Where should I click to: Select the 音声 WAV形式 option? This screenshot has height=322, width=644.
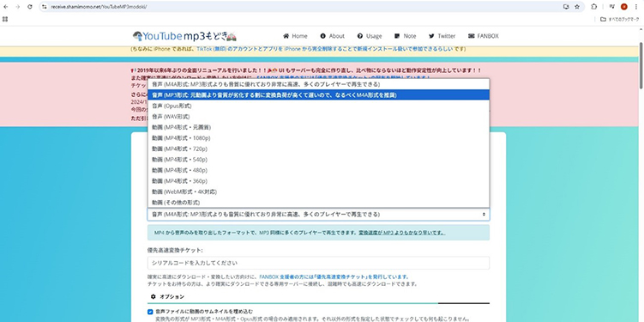coord(319,117)
